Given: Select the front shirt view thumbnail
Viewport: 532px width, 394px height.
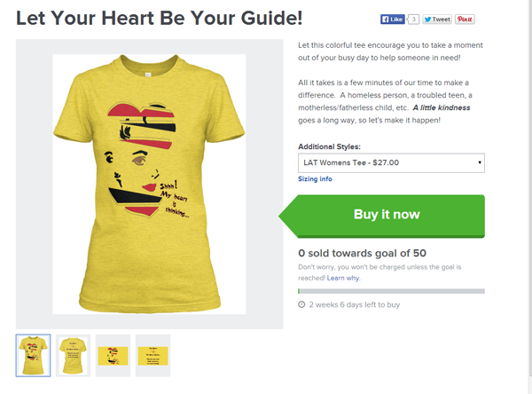Looking at the screenshot, I should click(x=33, y=355).
